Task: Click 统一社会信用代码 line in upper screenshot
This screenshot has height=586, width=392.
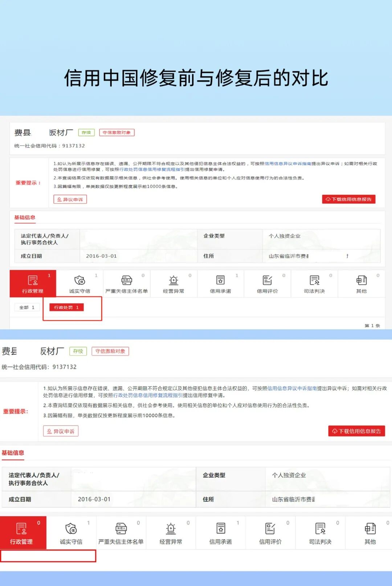Action: [x=49, y=146]
